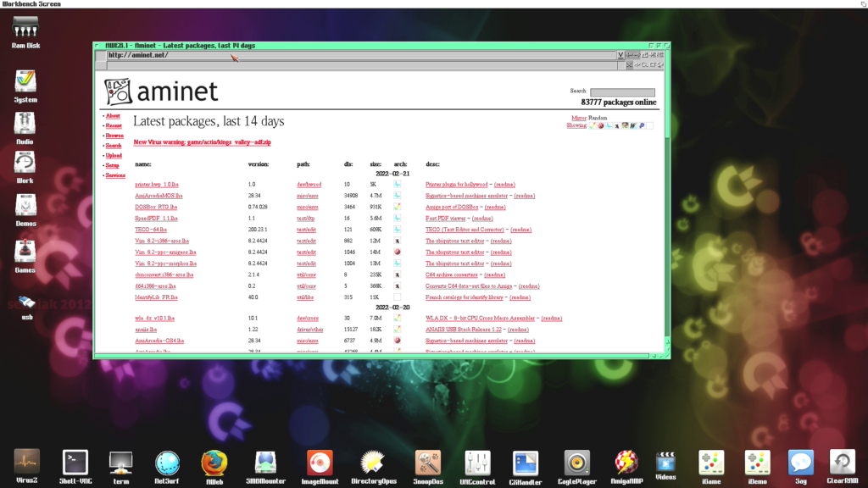Click the Showing link
The height and width of the screenshot is (488, 868).
(576, 125)
